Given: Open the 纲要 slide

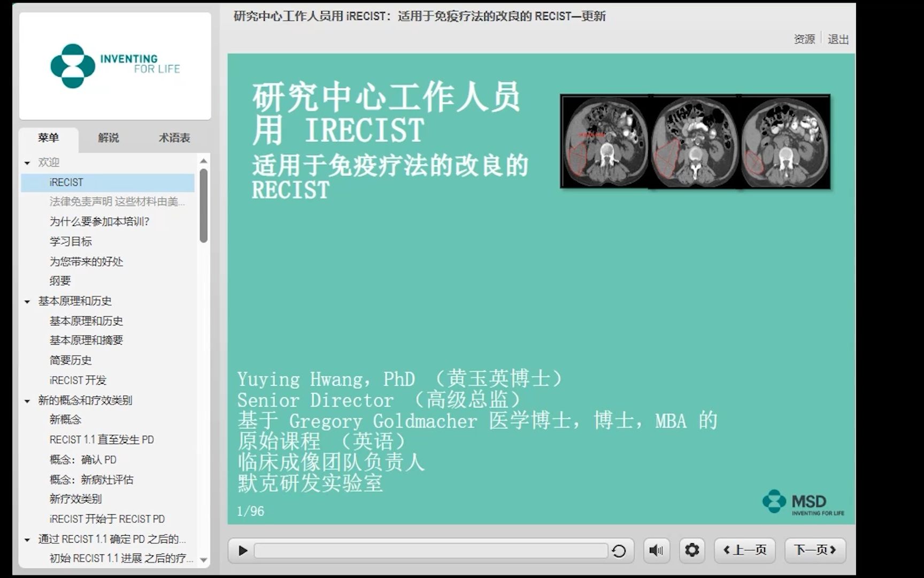Looking at the screenshot, I should 60,281.
